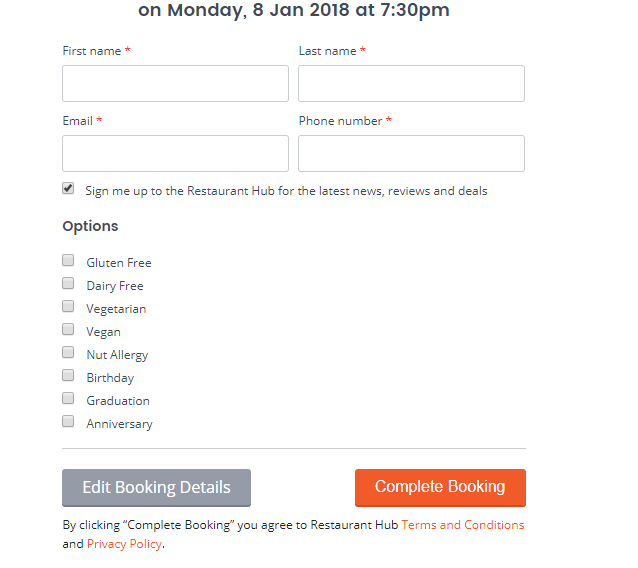Open the Terms and Conditions link
The height and width of the screenshot is (568, 638).
pos(463,525)
